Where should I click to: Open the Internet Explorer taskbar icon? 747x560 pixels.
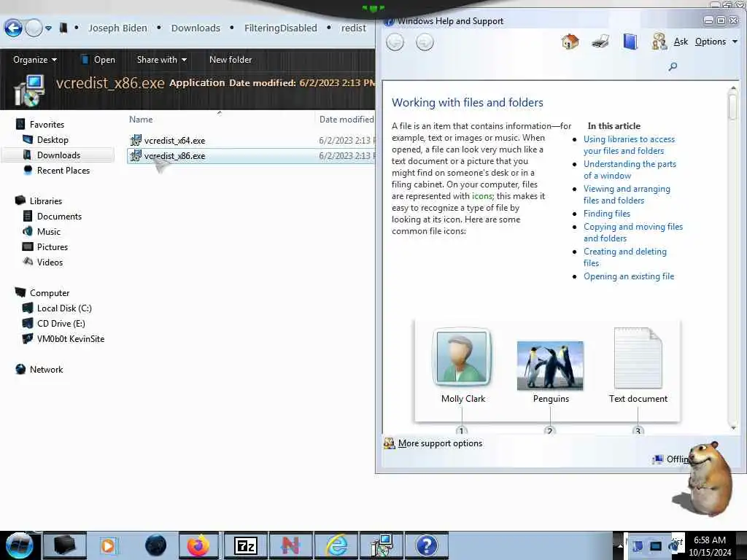point(336,545)
